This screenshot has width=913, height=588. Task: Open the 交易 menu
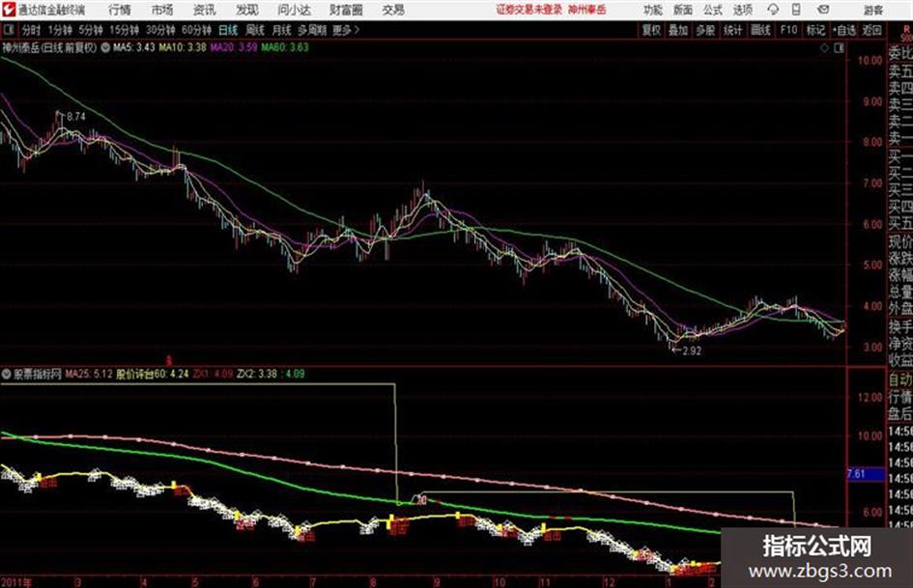393,10
